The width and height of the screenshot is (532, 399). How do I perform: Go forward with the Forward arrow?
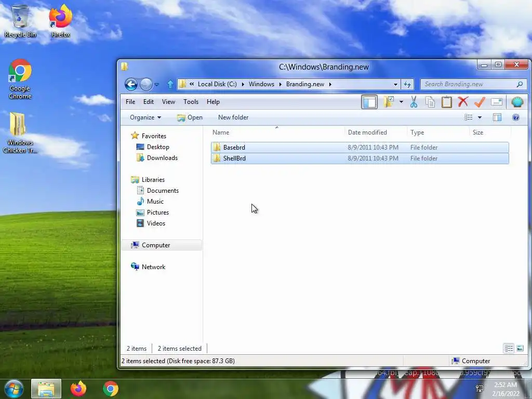point(146,84)
